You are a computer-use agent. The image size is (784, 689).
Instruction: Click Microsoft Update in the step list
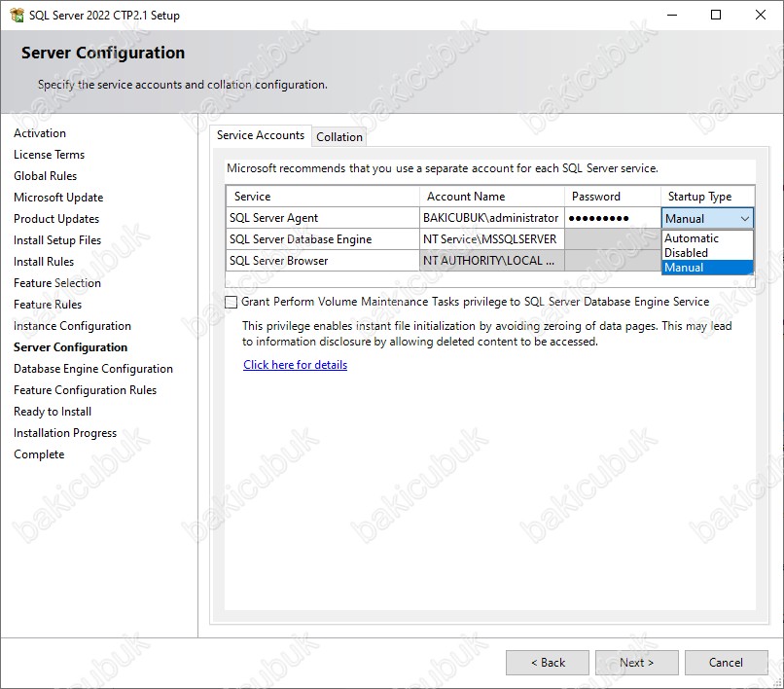click(58, 198)
